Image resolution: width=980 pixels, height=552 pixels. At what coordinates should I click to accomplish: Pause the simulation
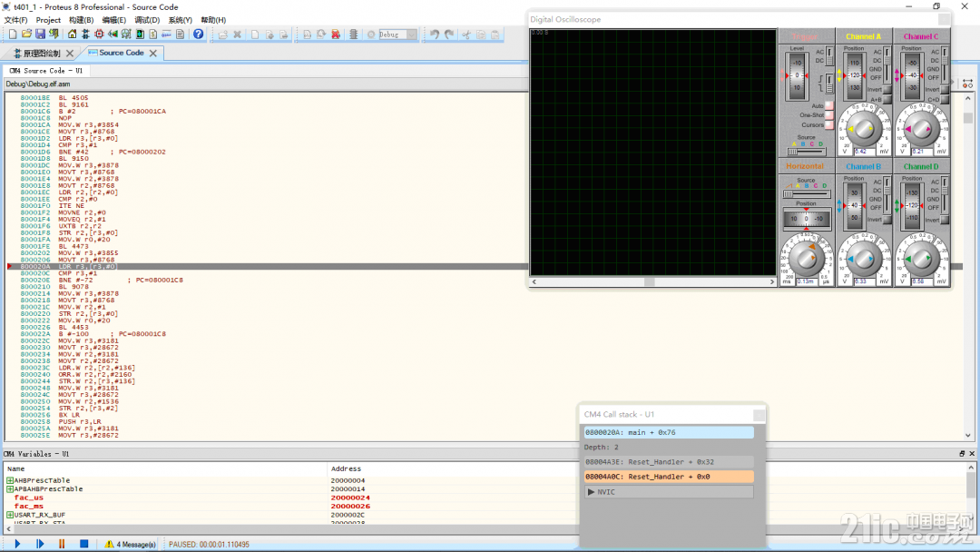click(62, 544)
